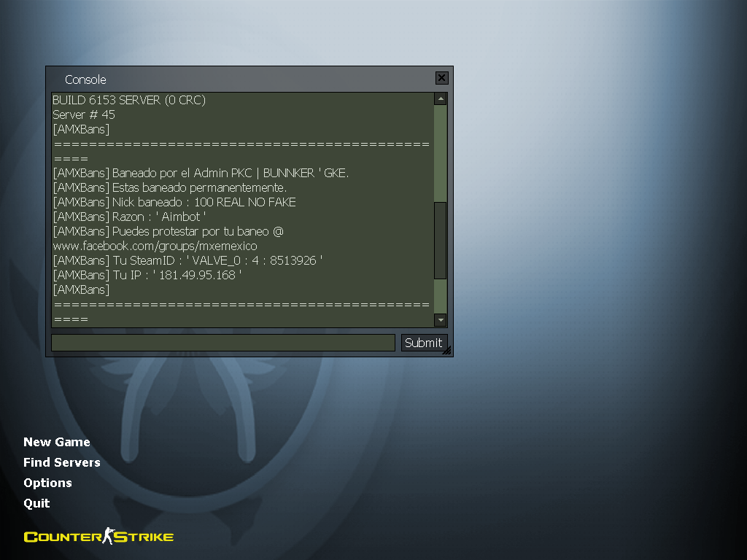Click the Console title bar text
Screen dimensions: 747x560
pos(86,79)
